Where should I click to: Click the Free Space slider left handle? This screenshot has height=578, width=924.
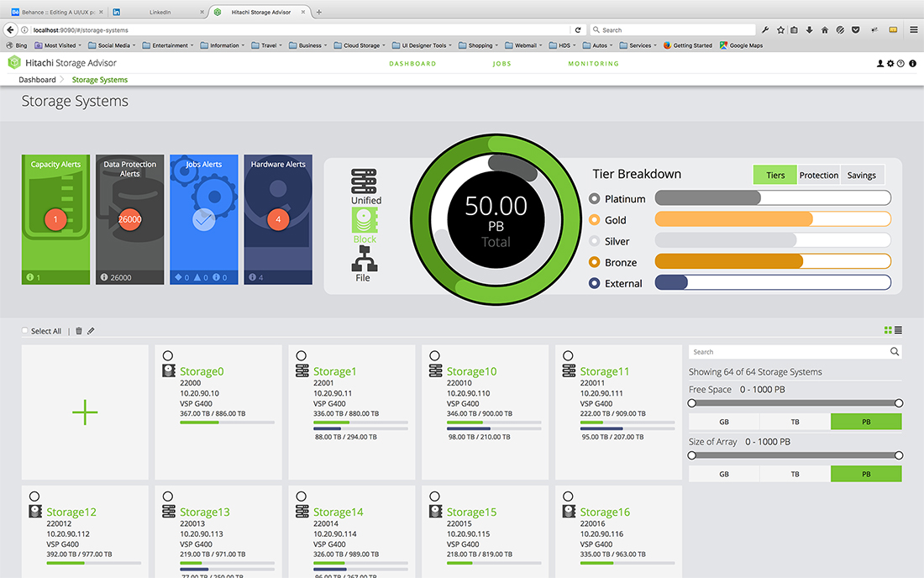click(x=692, y=403)
